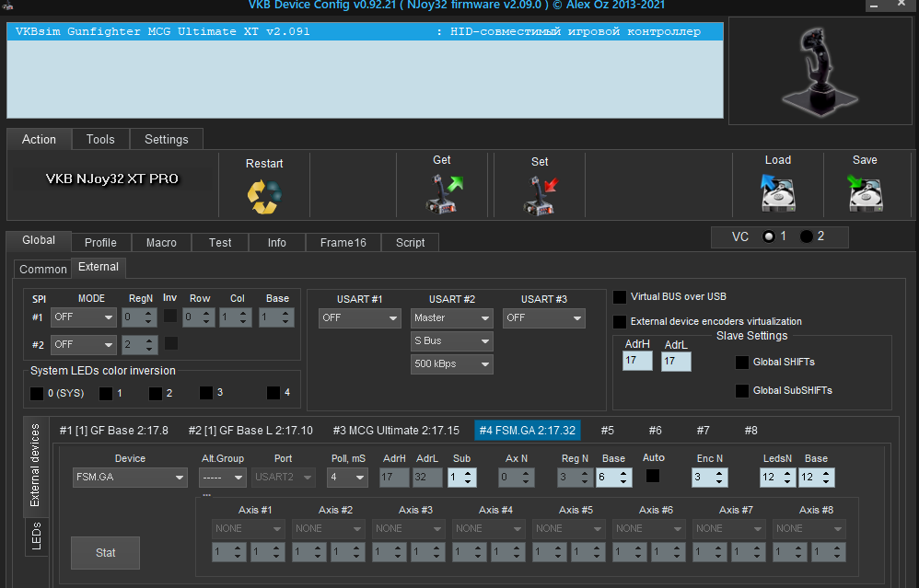This screenshot has height=588, width=919.
Task: Open the USART #2 Master dropdown
Action: coord(451,317)
